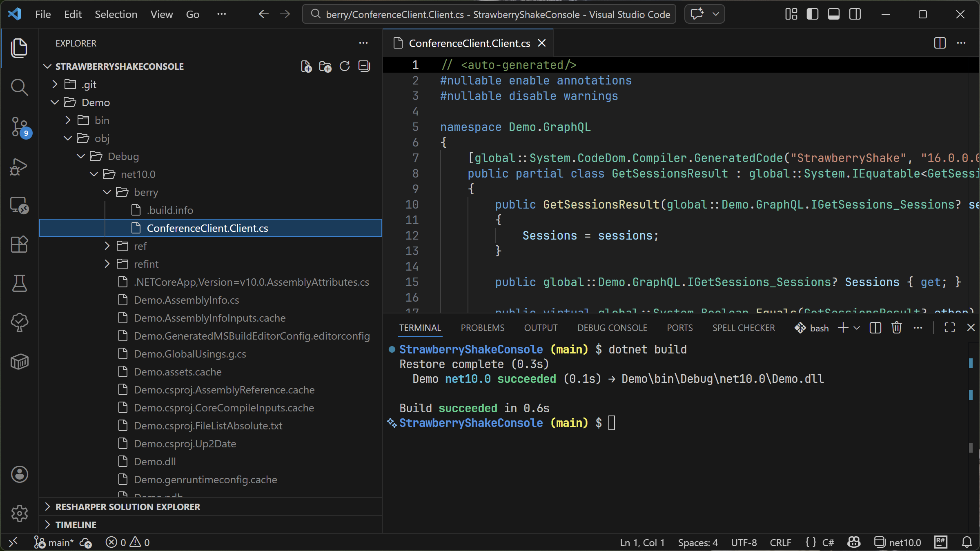
Task: Toggle the primary side bar visibility
Action: [812, 14]
